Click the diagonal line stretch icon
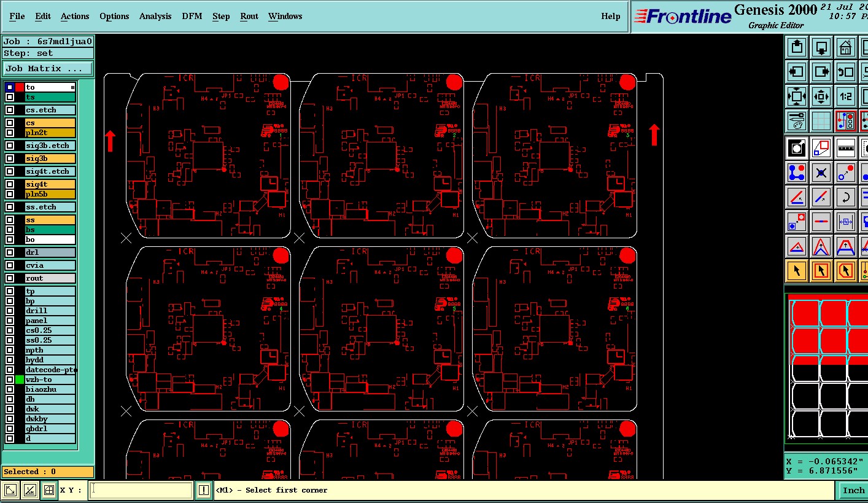 click(821, 197)
